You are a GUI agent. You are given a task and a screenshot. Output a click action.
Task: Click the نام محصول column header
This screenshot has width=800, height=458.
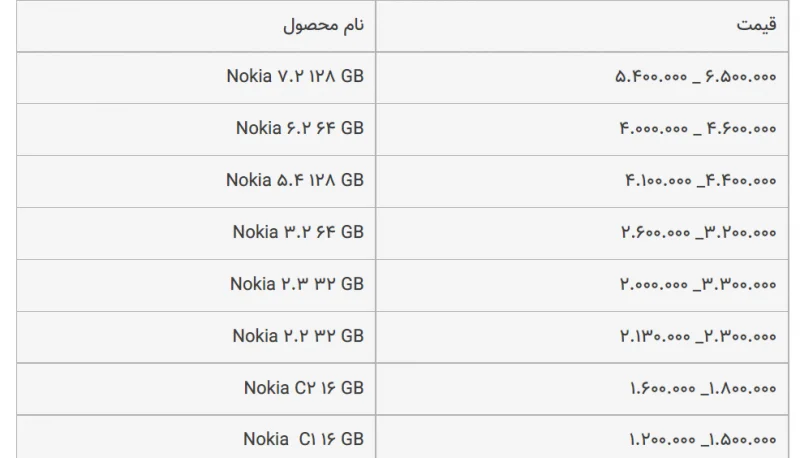(x=196, y=26)
